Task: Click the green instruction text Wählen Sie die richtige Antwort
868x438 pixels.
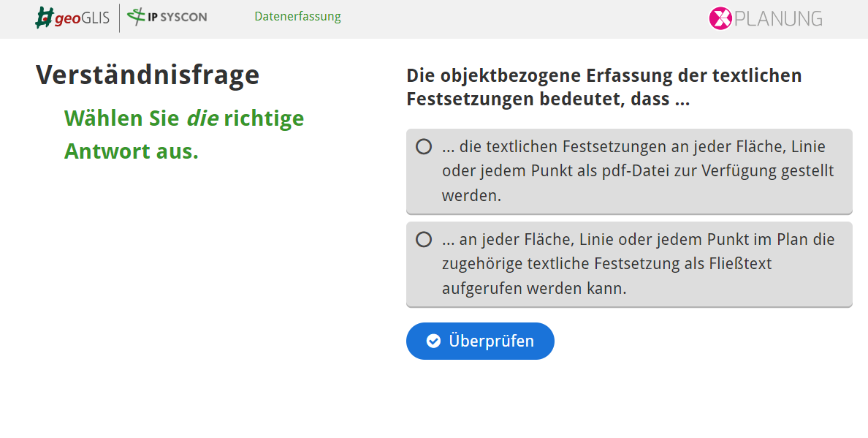Action: click(184, 135)
